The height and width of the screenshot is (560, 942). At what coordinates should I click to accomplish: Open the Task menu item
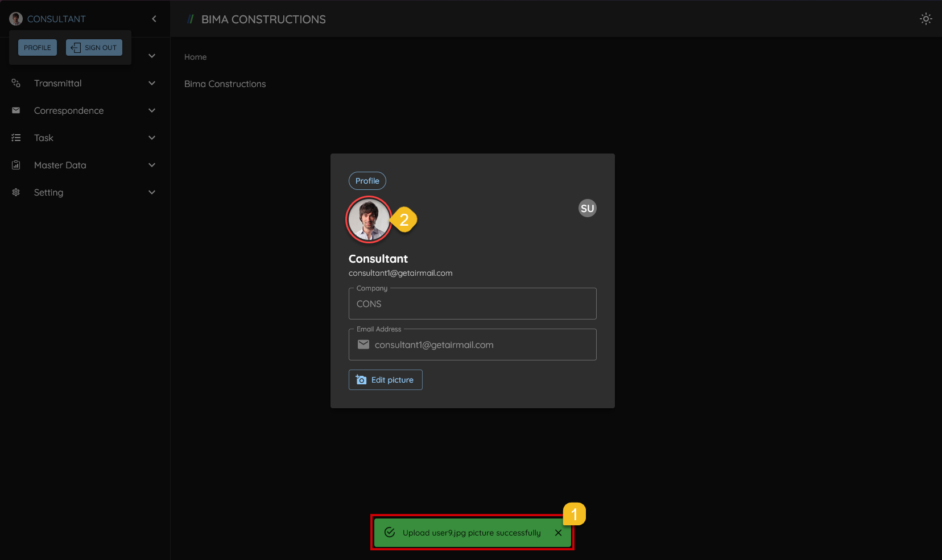[44, 138]
